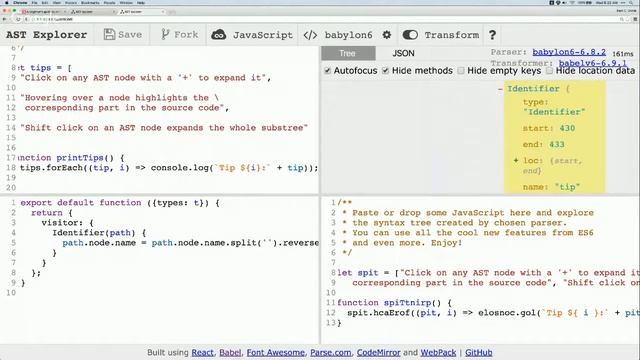Open the babylon6-6.8.2 parser link

pyautogui.click(x=569, y=52)
